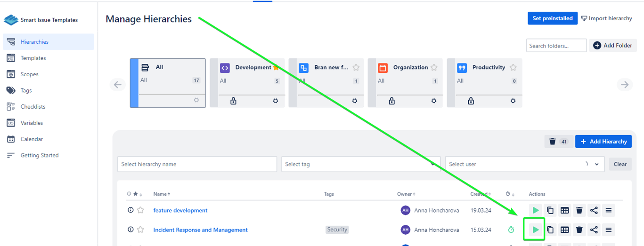
Task: Unfavorite the Development folder star
Action: click(x=276, y=67)
